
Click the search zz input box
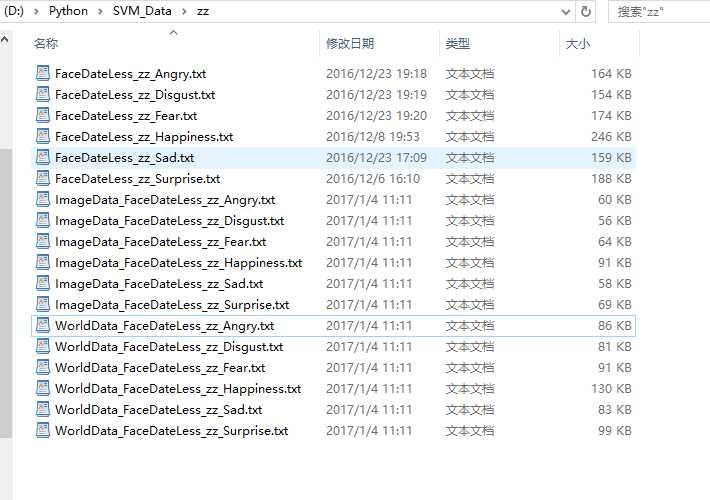click(659, 12)
